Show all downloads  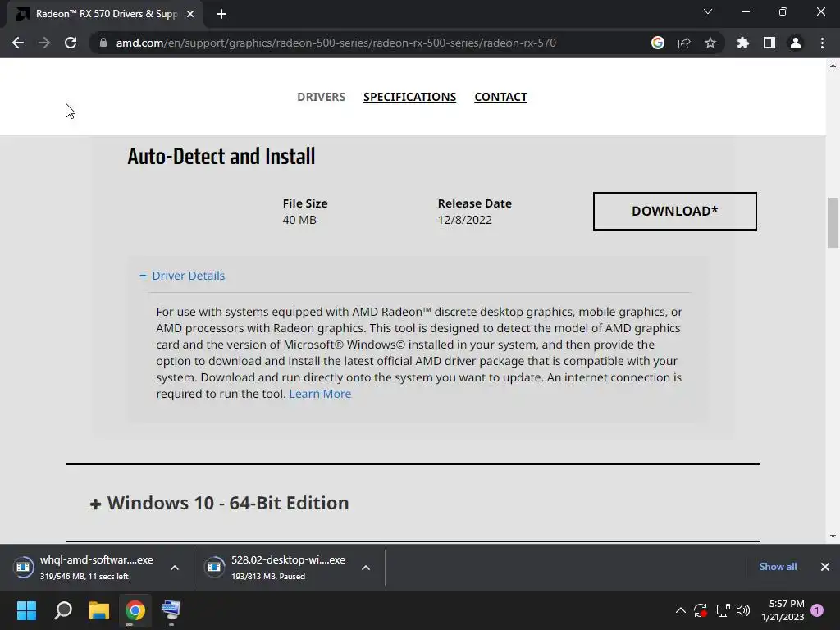click(778, 567)
